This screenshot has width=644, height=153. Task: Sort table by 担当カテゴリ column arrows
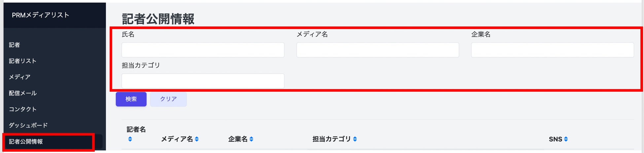(355, 139)
